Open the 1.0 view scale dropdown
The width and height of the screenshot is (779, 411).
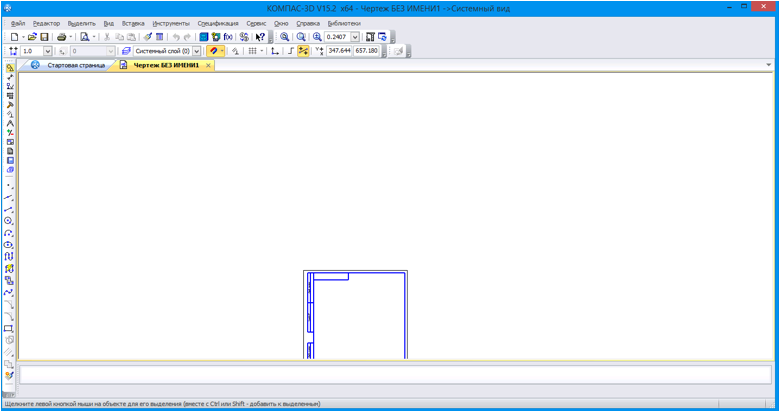(x=47, y=51)
